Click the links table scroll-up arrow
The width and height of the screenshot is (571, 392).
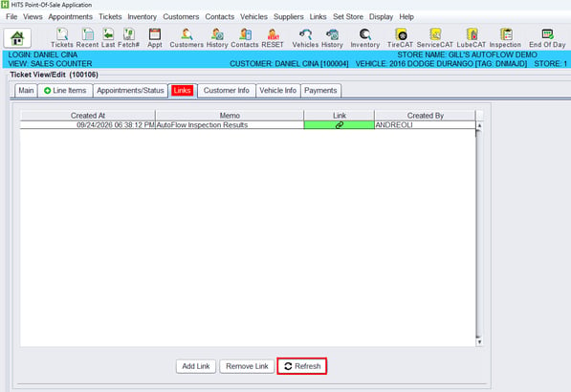(479, 125)
